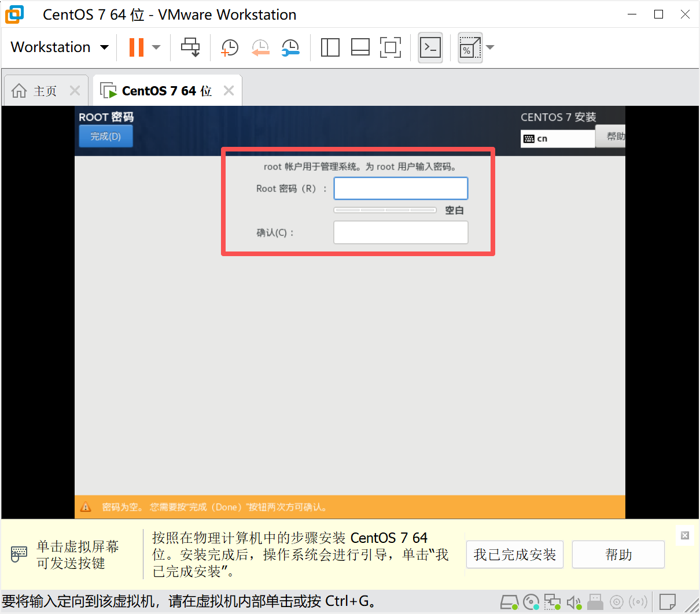Open console view icon
This screenshot has width=700, height=614.
pyautogui.click(x=430, y=47)
